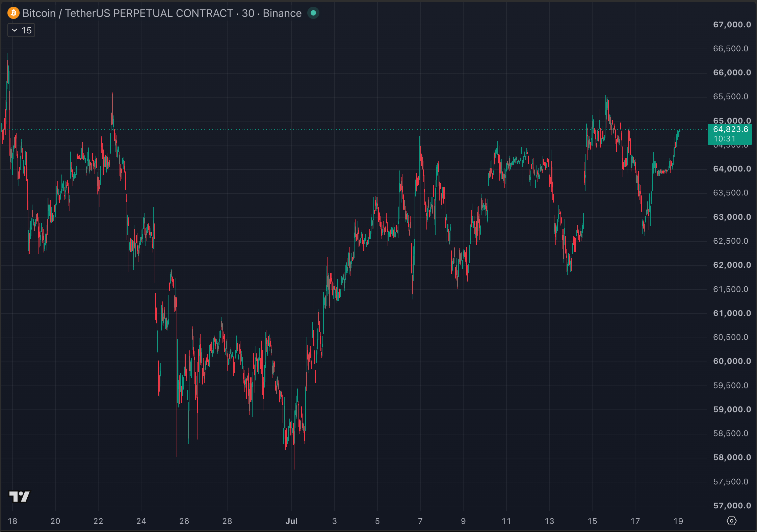Select the 11 date label on time axis
This screenshot has width=757, height=532.
click(506, 521)
